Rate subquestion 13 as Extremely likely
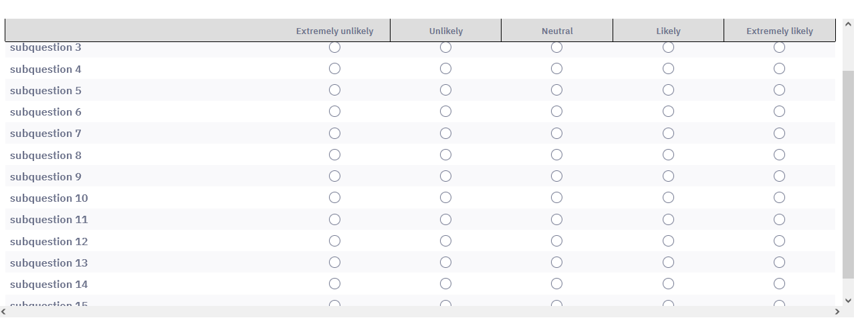The width and height of the screenshot is (868, 324). click(x=779, y=263)
